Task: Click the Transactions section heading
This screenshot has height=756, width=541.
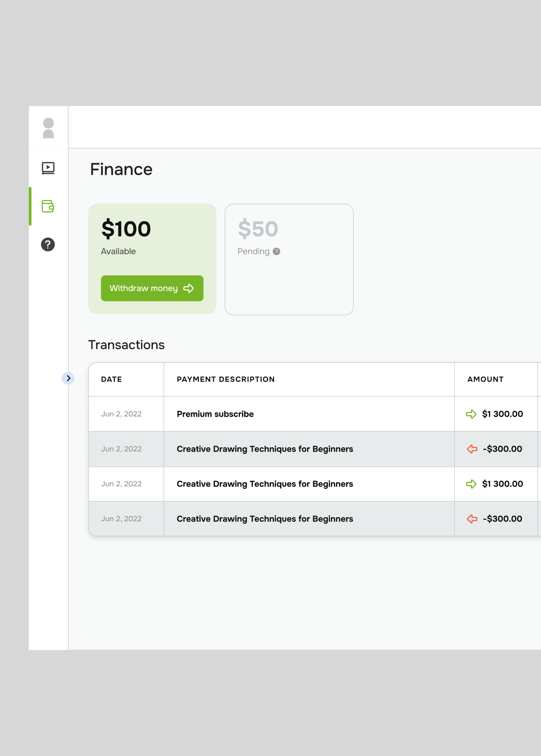Action: pos(126,345)
